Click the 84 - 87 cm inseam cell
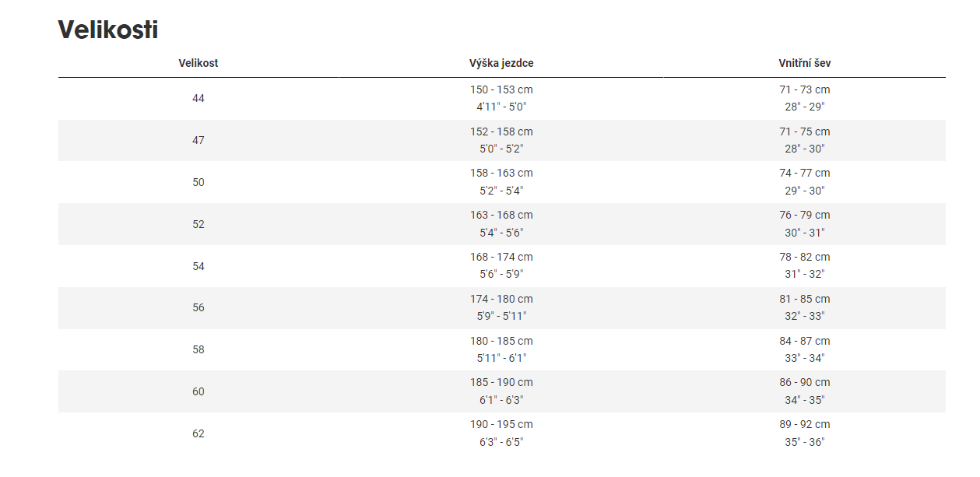The image size is (980, 477). click(805, 341)
